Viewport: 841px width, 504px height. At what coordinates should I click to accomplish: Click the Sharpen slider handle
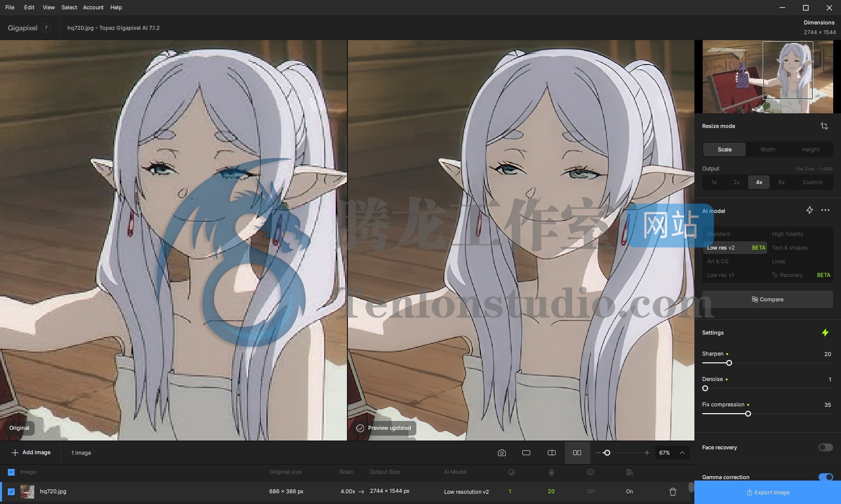(x=729, y=363)
